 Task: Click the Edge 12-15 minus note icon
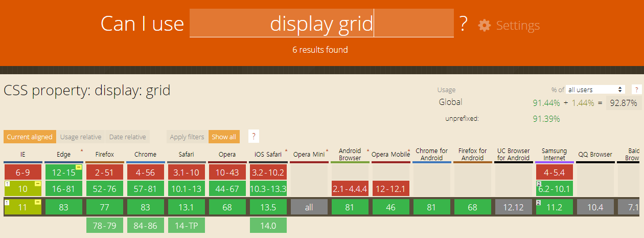(x=79, y=167)
